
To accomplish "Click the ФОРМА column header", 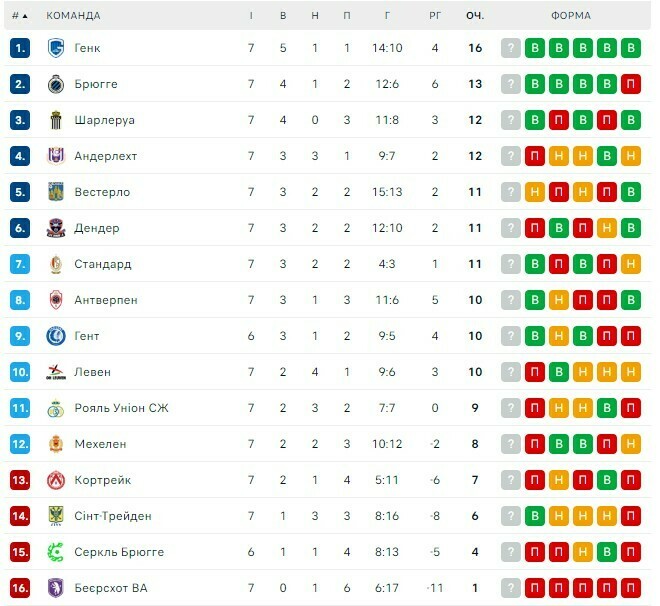I will pyautogui.click(x=570, y=16).
